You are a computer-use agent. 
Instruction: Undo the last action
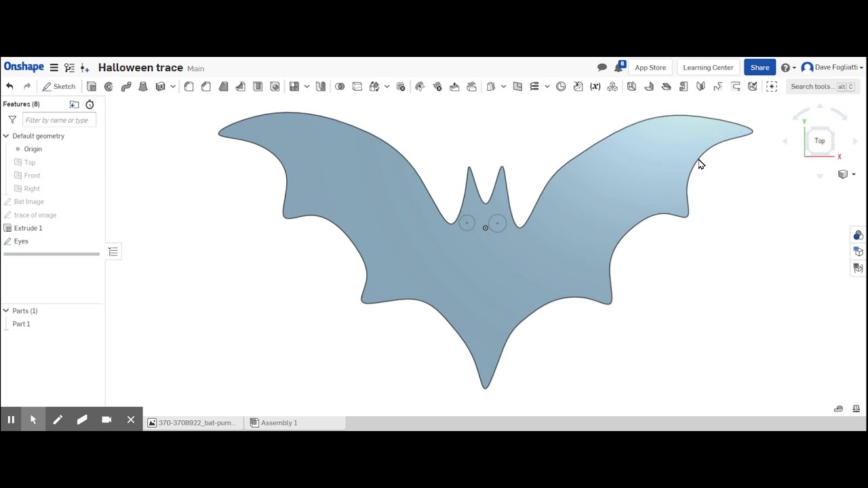pyautogui.click(x=9, y=87)
